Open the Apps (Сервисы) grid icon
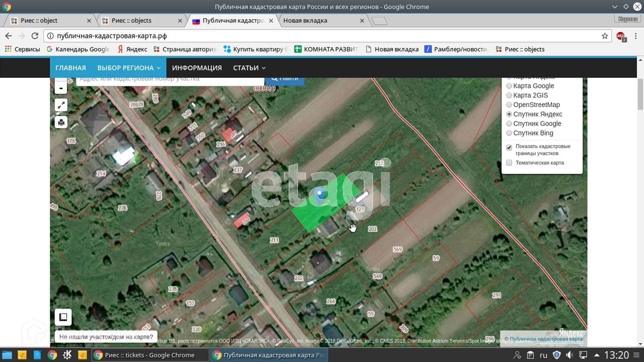This screenshot has height=362, width=644. (8, 49)
